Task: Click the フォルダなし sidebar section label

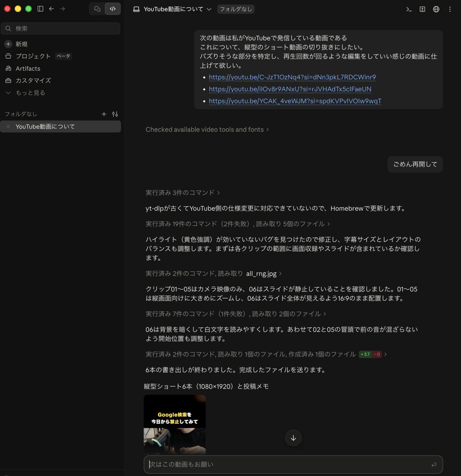Action: click(21, 114)
